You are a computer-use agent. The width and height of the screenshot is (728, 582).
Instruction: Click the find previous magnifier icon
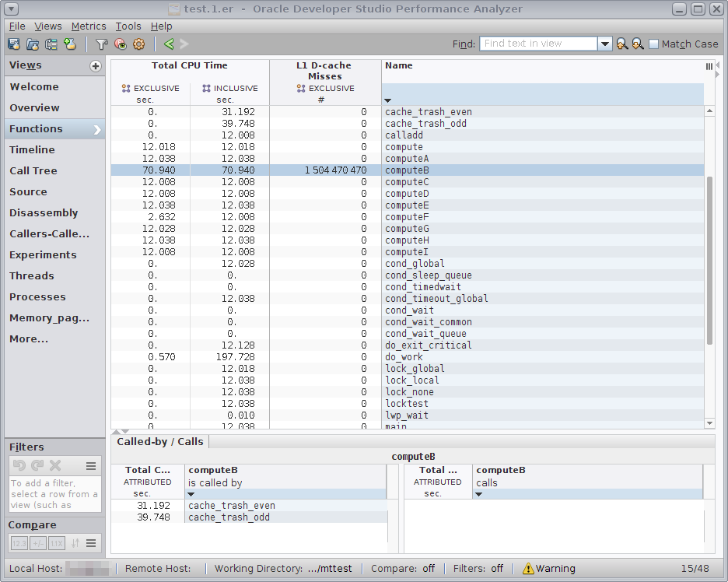(621, 44)
